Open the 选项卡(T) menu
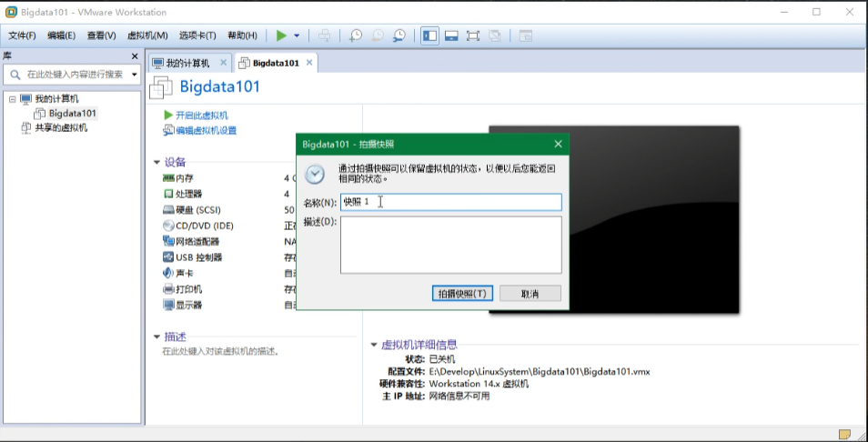The image size is (868, 442). tap(197, 35)
